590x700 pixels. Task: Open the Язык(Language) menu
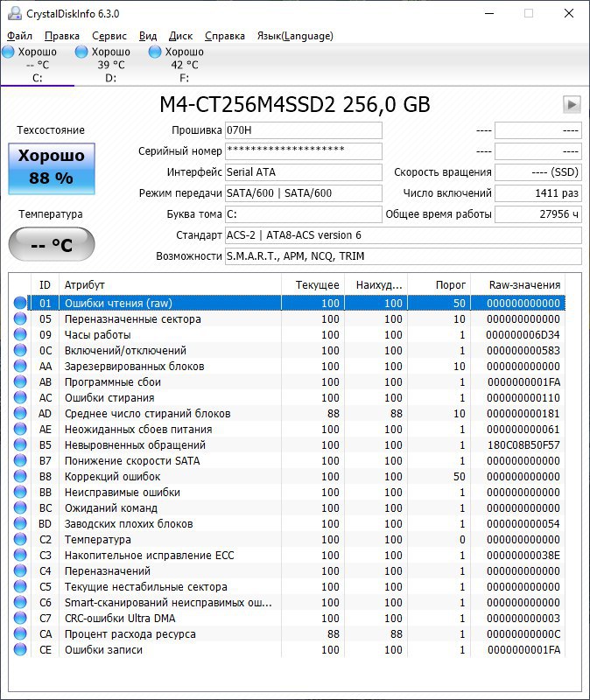click(295, 36)
